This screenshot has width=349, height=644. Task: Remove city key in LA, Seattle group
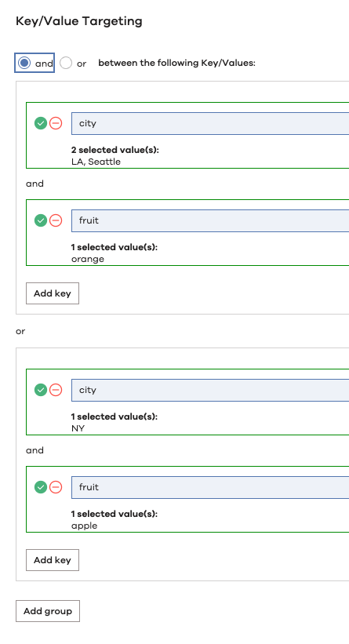56,123
